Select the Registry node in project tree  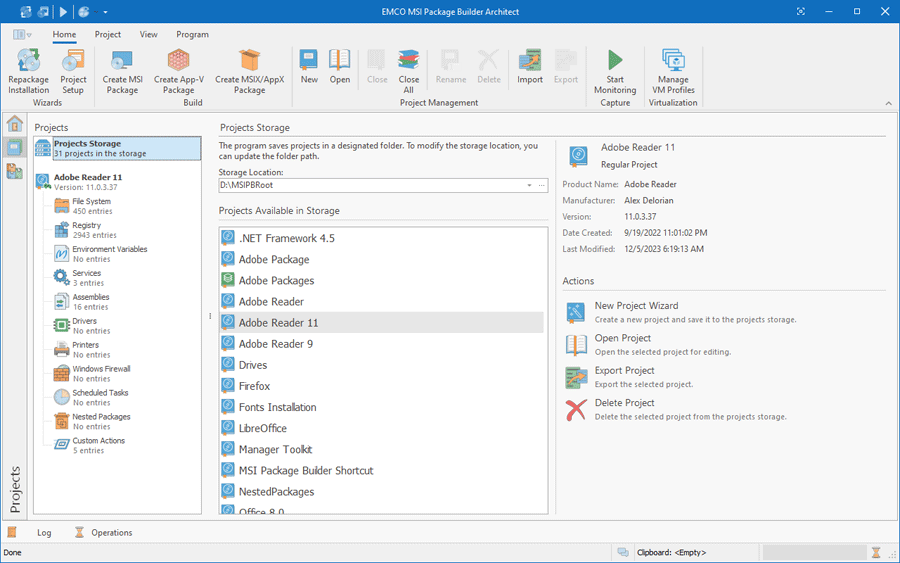coord(86,230)
